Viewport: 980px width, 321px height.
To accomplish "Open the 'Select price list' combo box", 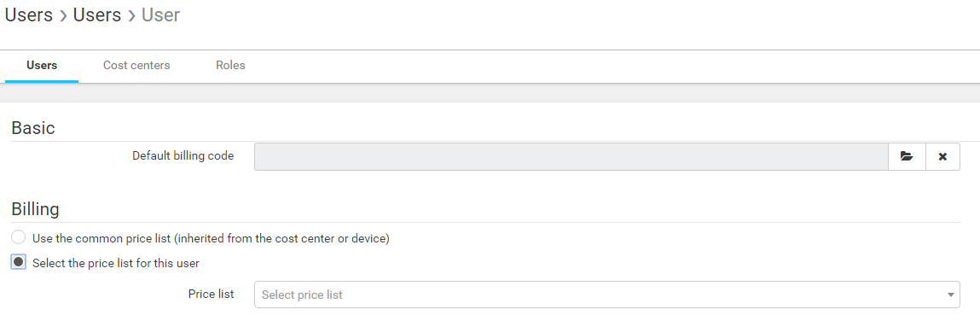I will pyautogui.click(x=607, y=294).
